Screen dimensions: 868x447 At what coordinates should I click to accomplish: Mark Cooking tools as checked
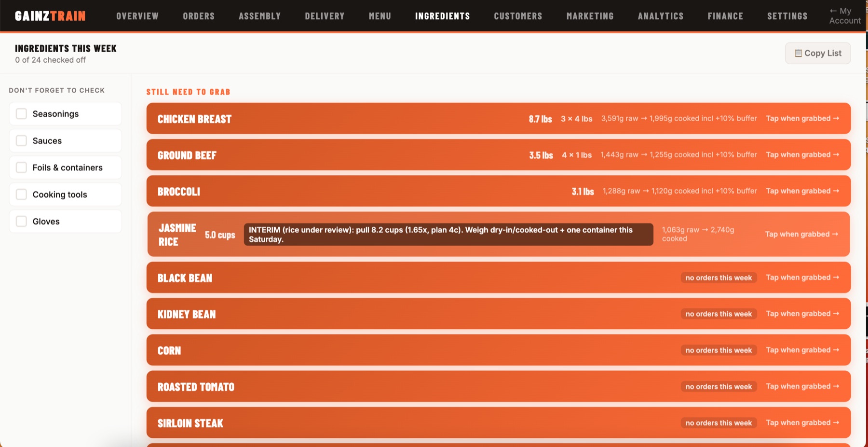coord(21,194)
